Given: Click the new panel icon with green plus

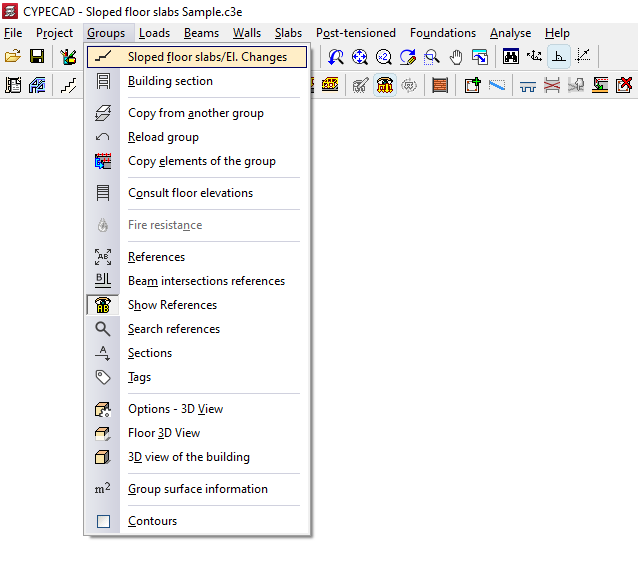Looking at the screenshot, I should point(472,85).
